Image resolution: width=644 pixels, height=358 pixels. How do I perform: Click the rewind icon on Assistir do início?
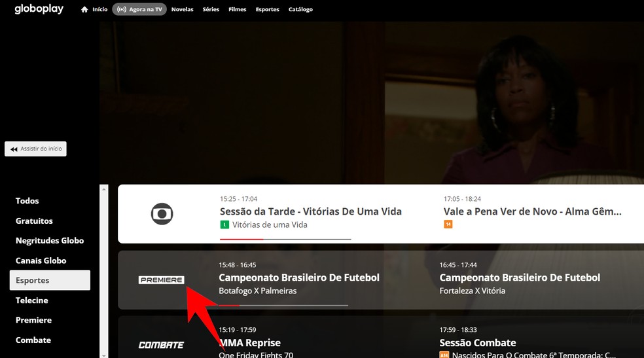click(x=14, y=149)
